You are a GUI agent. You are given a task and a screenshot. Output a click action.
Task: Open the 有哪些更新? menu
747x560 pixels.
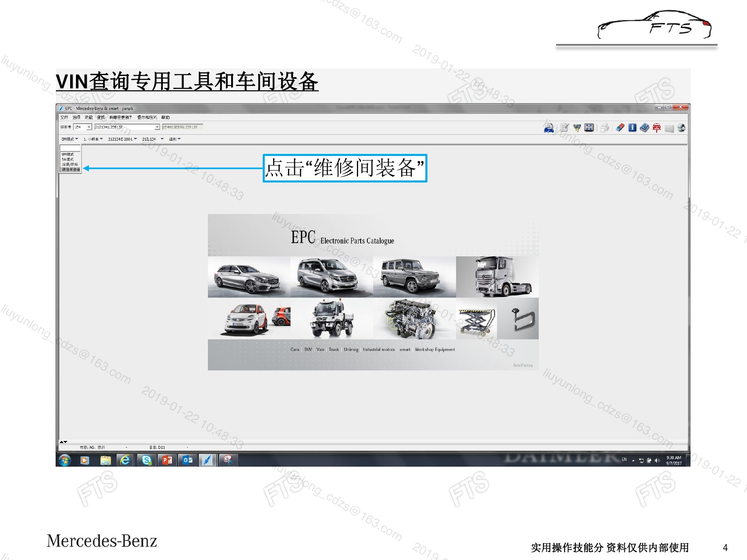tap(120, 117)
